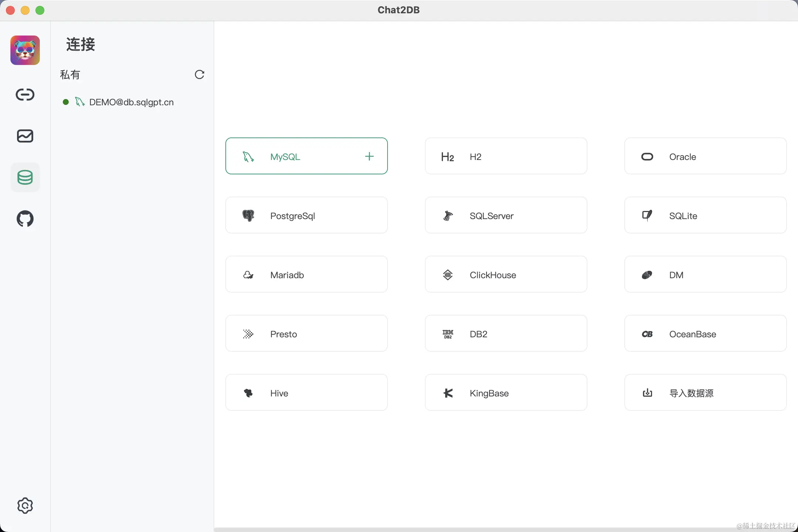Click the green status dot of DEMO connection
The height and width of the screenshot is (532, 798).
point(66,102)
